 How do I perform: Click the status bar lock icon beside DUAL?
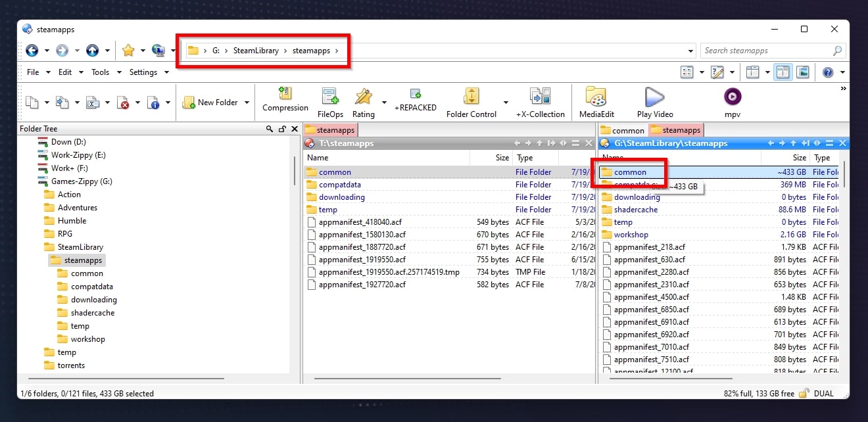803,393
